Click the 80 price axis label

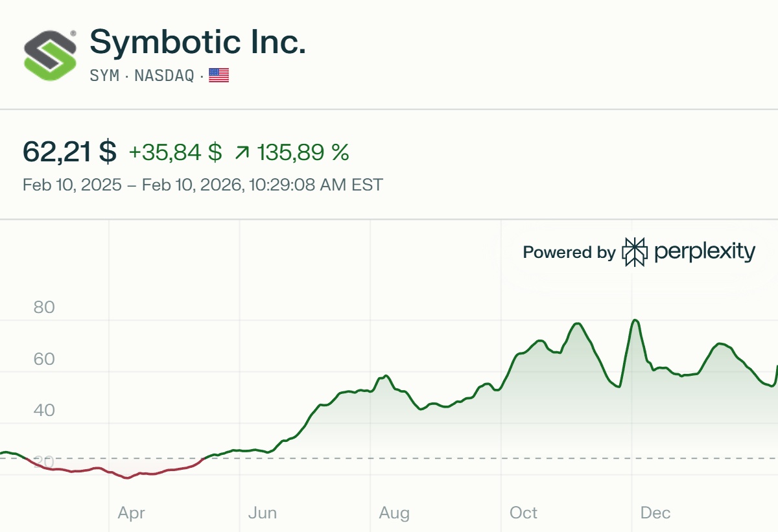click(x=44, y=307)
